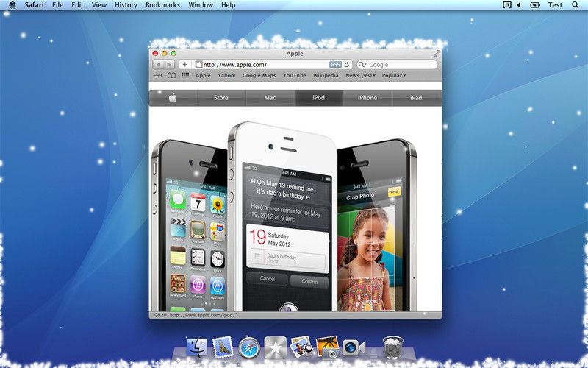The width and height of the screenshot is (588, 368).
Task: Select the iPod tab on the webpage
Action: click(319, 98)
